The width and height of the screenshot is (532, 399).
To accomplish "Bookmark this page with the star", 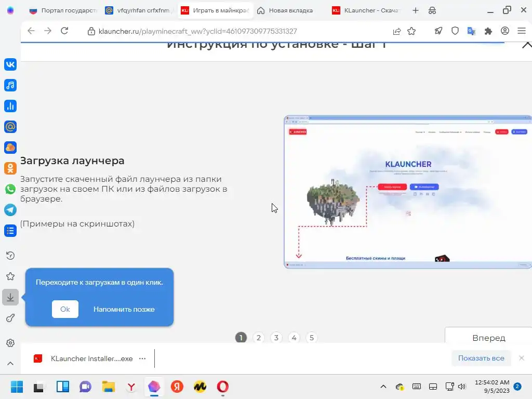I will [411, 31].
